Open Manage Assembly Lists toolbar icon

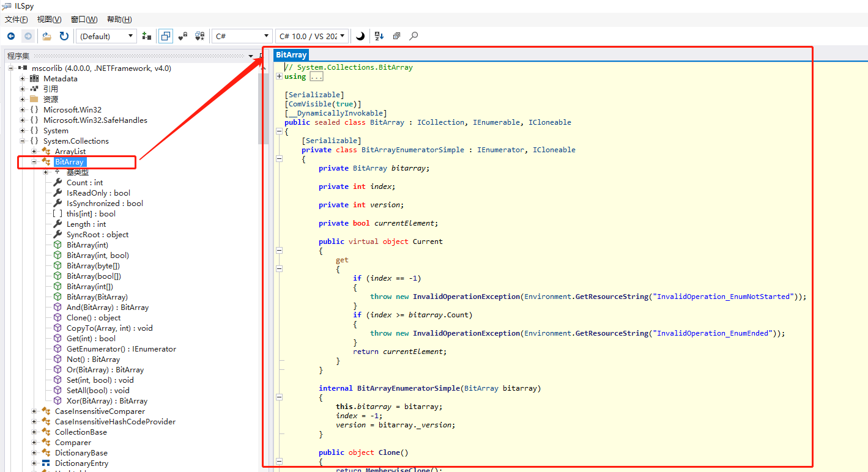coord(146,36)
